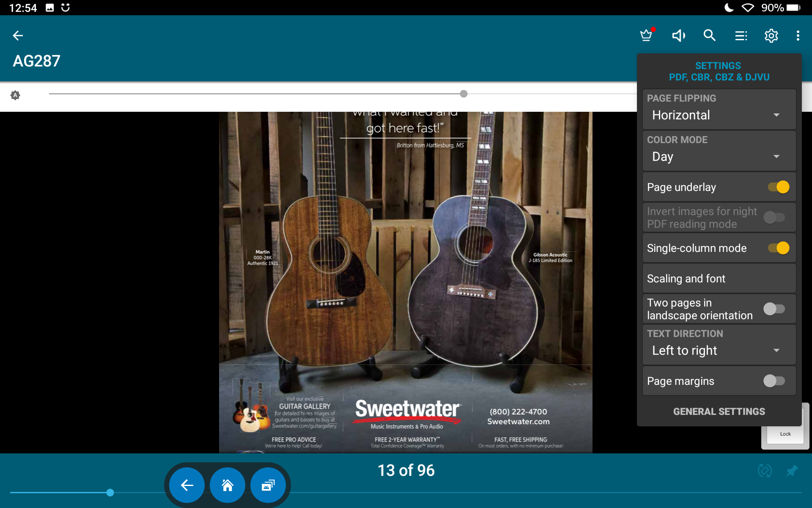
Task: Tap the screen rotation icon in the bottom bar
Action: click(765, 470)
